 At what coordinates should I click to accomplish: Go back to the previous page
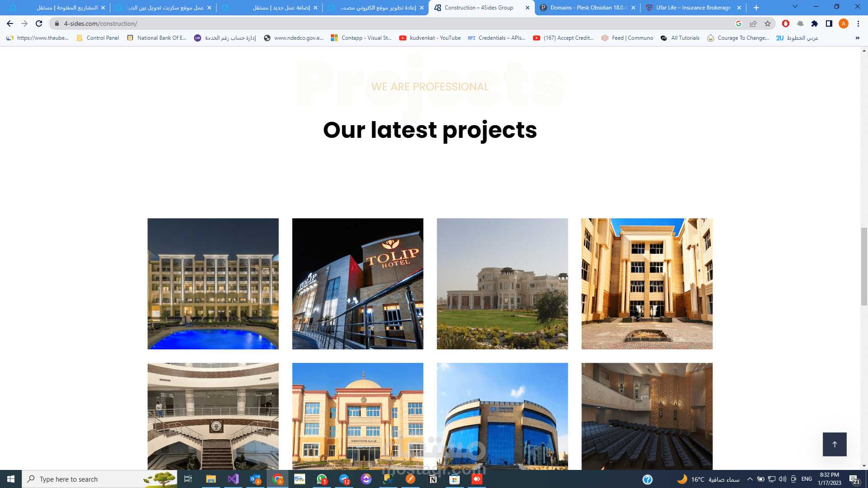[x=10, y=23]
